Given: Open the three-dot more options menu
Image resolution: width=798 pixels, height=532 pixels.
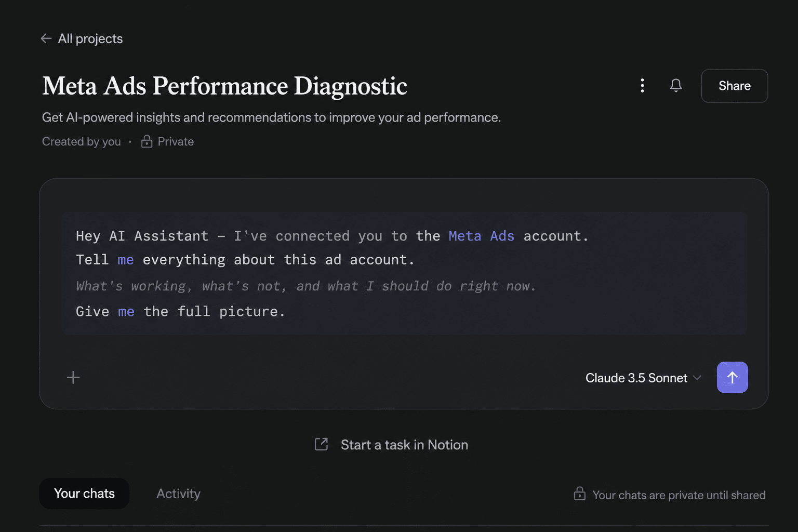Looking at the screenshot, I should click(x=642, y=86).
